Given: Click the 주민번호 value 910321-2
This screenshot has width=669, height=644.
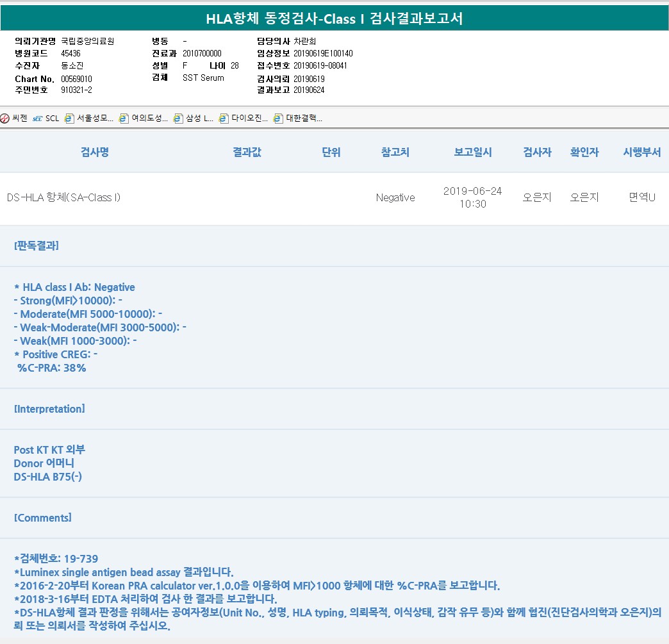Looking at the screenshot, I should click(76, 90).
